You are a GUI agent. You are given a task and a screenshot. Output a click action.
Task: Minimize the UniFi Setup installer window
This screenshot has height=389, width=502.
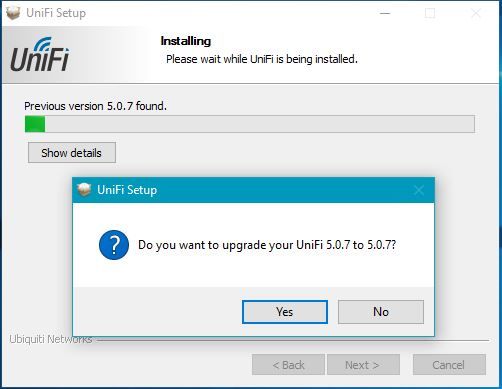point(385,13)
